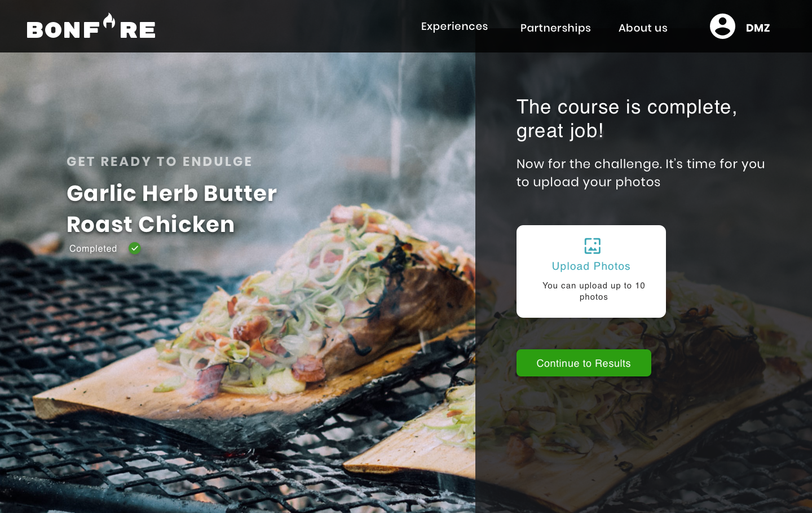Click the 'great job!' heading line
Screen dimensions: 812x513
[x=560, y=131]
